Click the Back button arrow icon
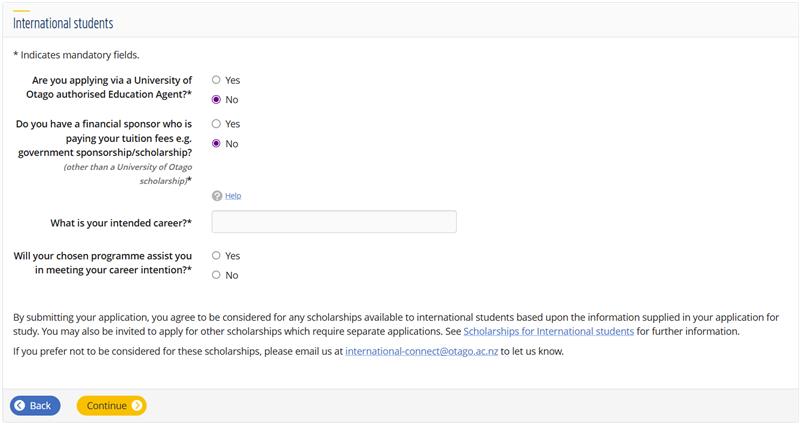This screenshot has height=424, width=800. pyautogui.click(x=20, y=406)
